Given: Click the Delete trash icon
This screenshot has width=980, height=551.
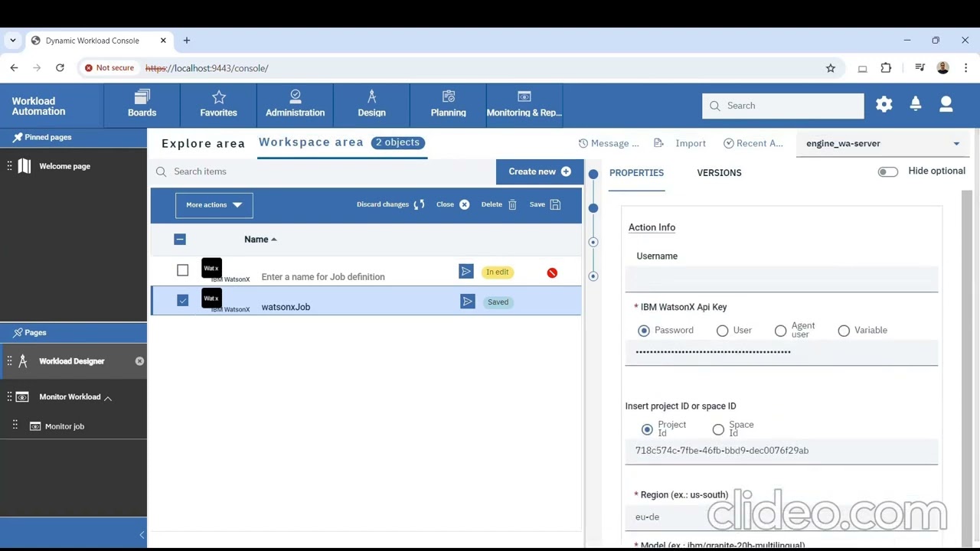Looking at the screenshot, I should click(x=512, y=204).
